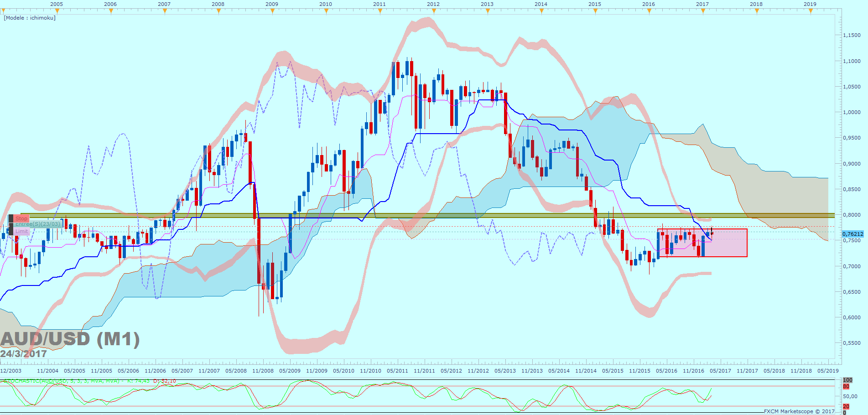Select the 0,8500 price axis label
The image size is (868, 415).
[x=852, y=189]
